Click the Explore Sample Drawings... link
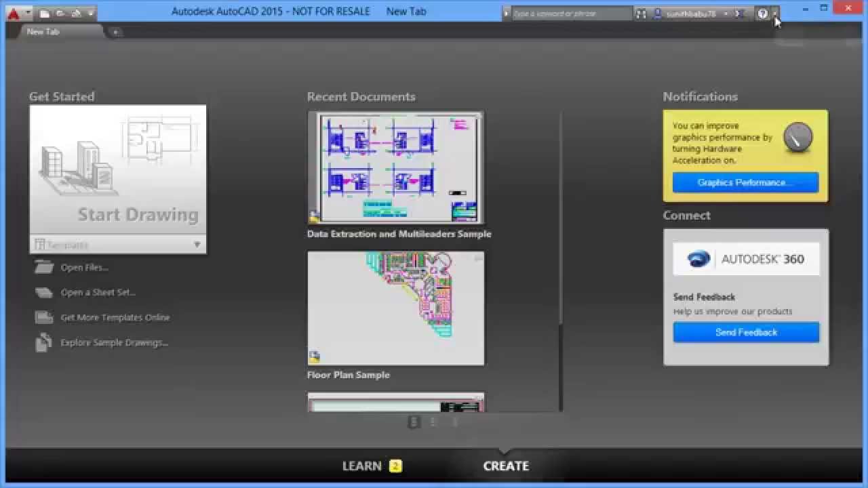 tap(115, 342)
